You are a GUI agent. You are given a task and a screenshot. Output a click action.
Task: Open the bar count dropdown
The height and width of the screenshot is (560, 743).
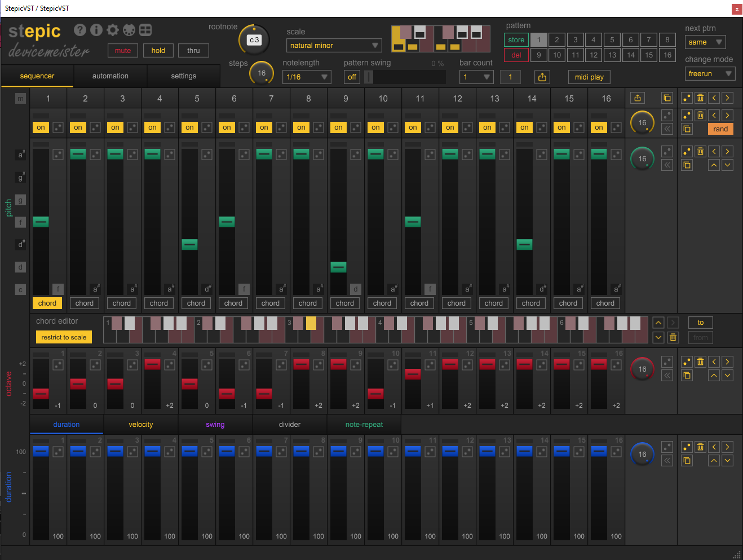point(476,77)
